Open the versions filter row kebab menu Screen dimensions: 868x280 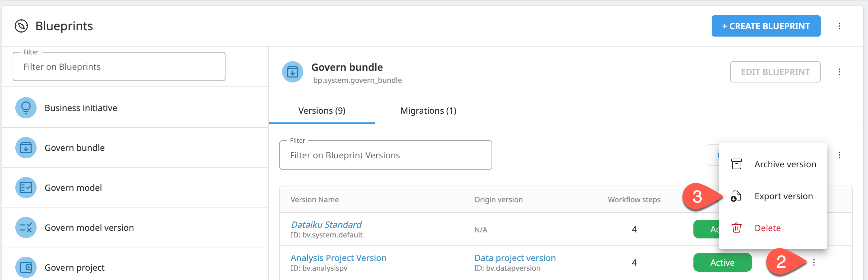coord(839,155)
